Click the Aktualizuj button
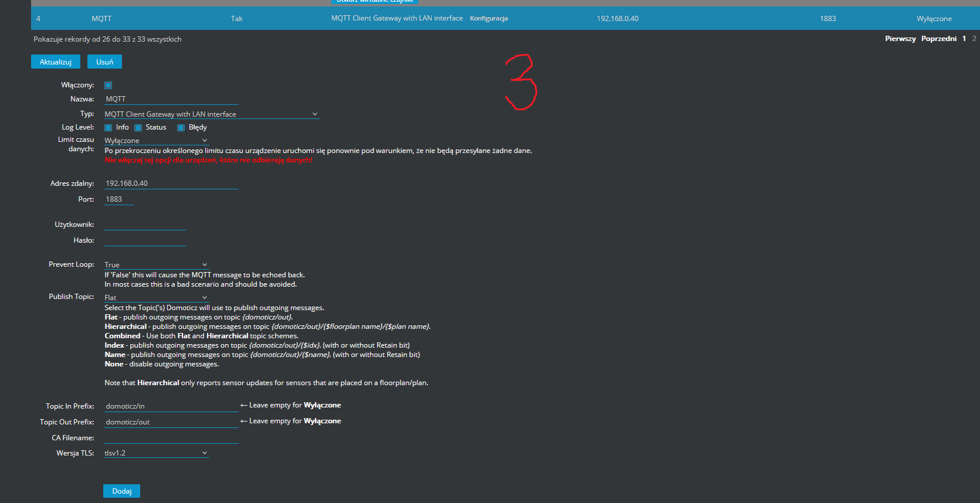 [55, 62]
